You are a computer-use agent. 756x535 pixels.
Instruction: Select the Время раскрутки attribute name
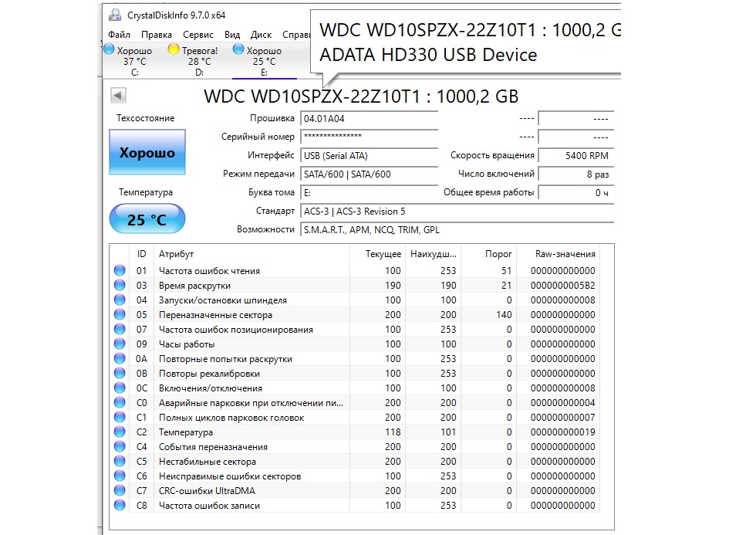click(x=194, y=285)
